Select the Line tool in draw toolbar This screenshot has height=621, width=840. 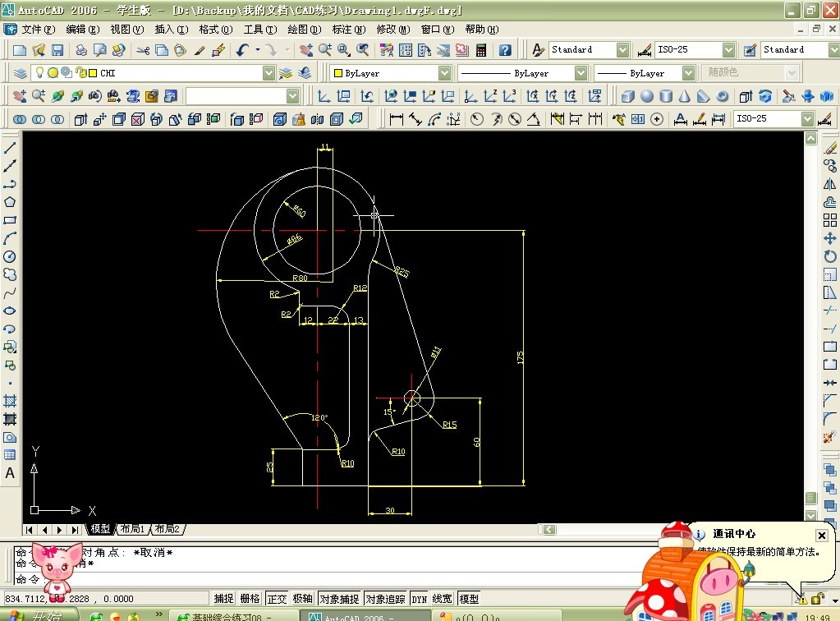click(10, 147)
